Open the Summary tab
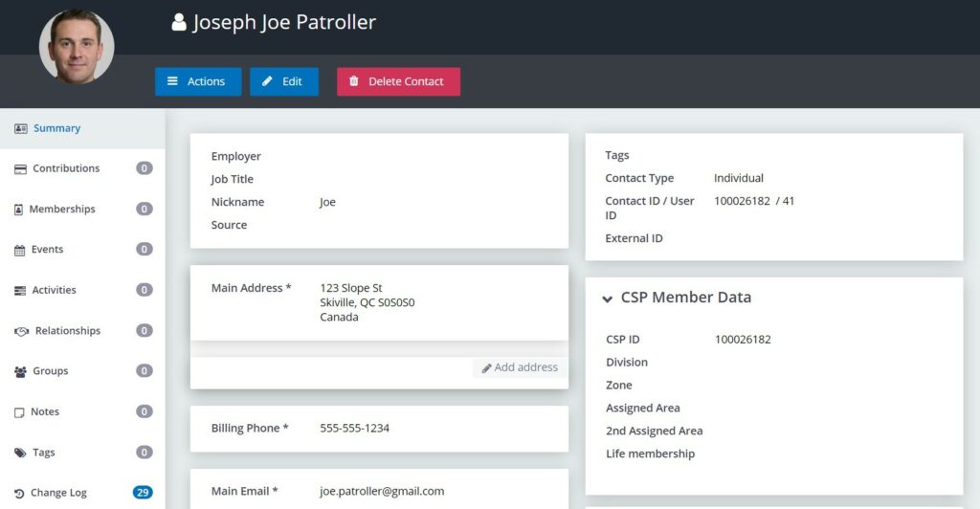This screenshot has width=980, height=509. point(56,128)
